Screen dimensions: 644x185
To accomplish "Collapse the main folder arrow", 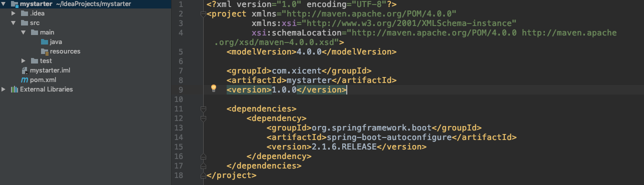I will 24,32.
